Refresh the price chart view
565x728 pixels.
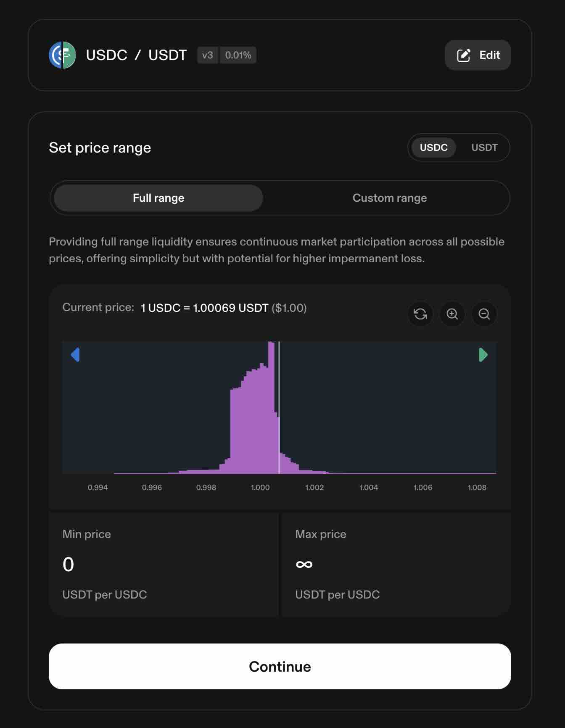(420, 314)
